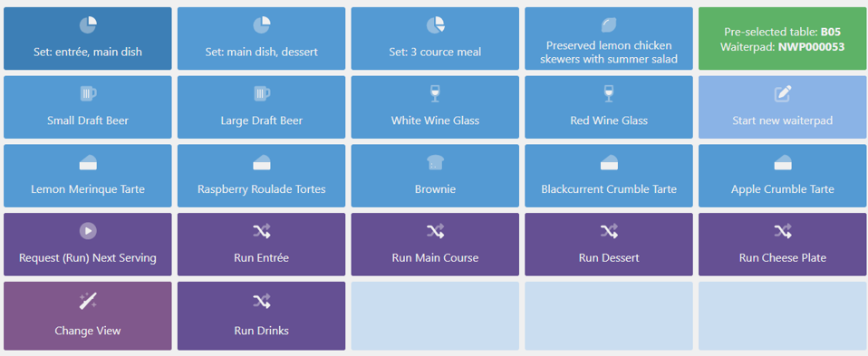Order the Lemon Merinque Tarte
This screenshot has height=356, width=868.
88,176
